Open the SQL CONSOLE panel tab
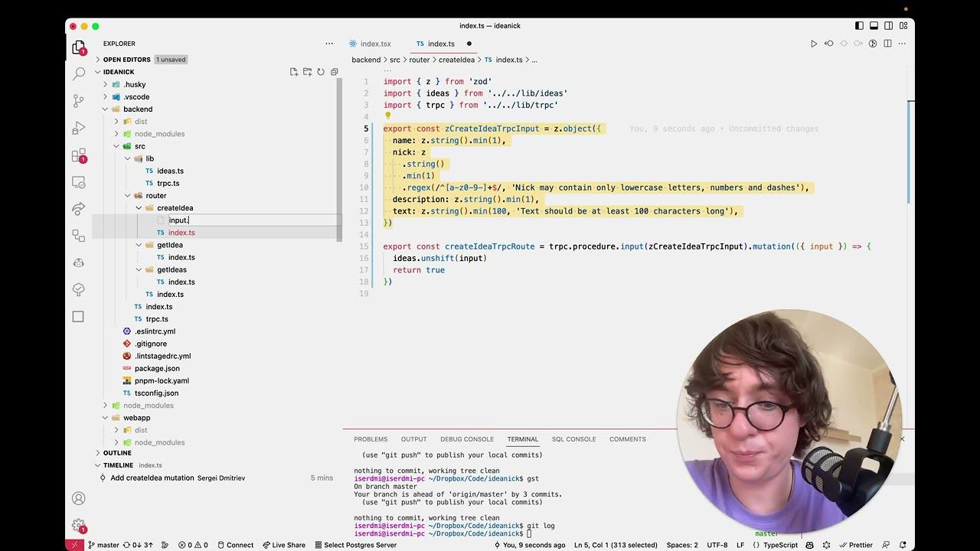 coord(573,439)
